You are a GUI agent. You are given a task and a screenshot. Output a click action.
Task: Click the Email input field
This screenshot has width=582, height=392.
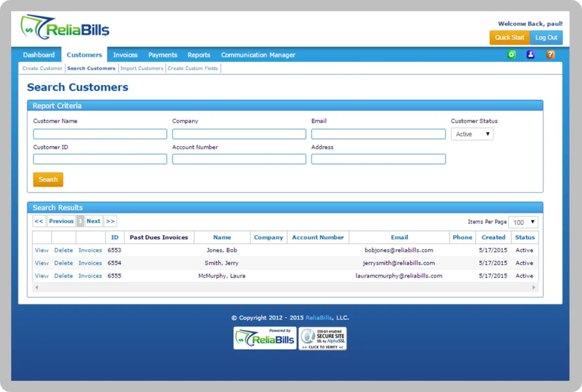click(378, 134)
